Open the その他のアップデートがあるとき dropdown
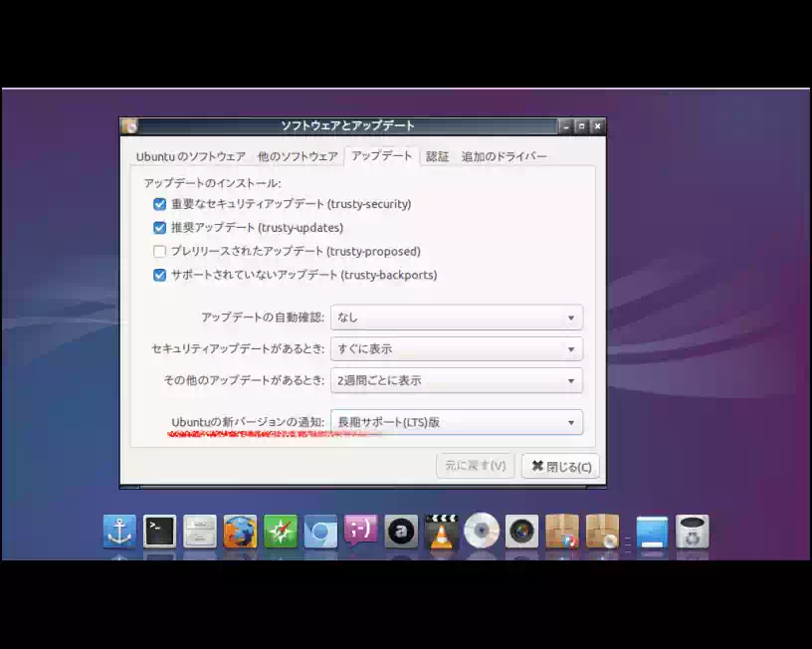Screen dimensions: 812x649 pos(457,380)
